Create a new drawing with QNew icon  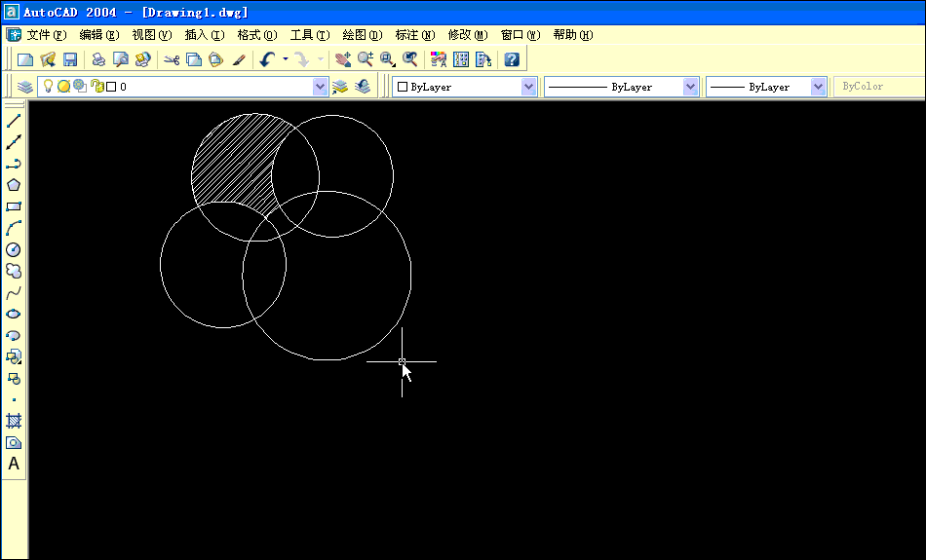tap(25, 59)
